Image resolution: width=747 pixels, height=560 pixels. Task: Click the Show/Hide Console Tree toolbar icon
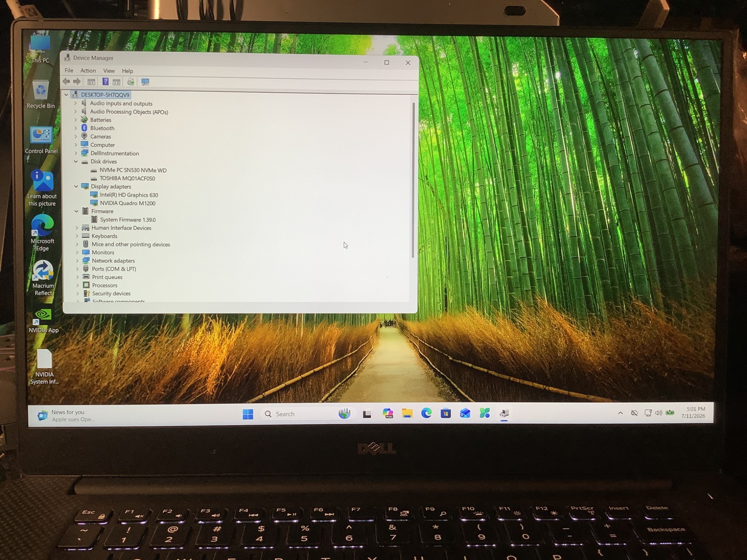(x=92, y=82)
